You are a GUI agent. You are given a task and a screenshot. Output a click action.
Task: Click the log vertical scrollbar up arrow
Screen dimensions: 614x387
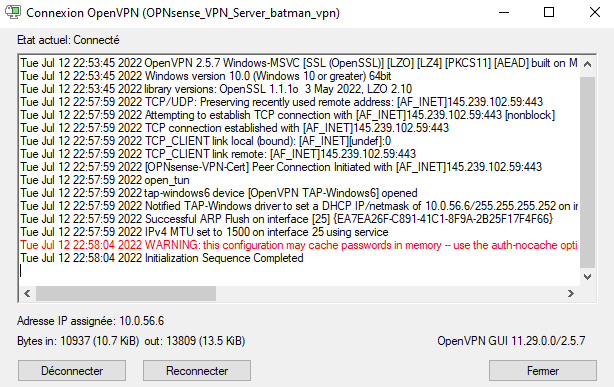point(587,64)
